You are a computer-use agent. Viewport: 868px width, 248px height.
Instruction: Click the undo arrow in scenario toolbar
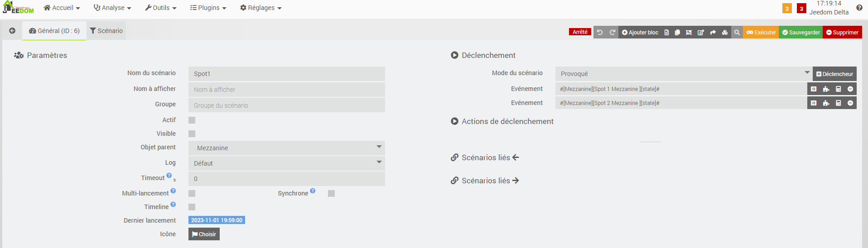click(x=600, y=32)
